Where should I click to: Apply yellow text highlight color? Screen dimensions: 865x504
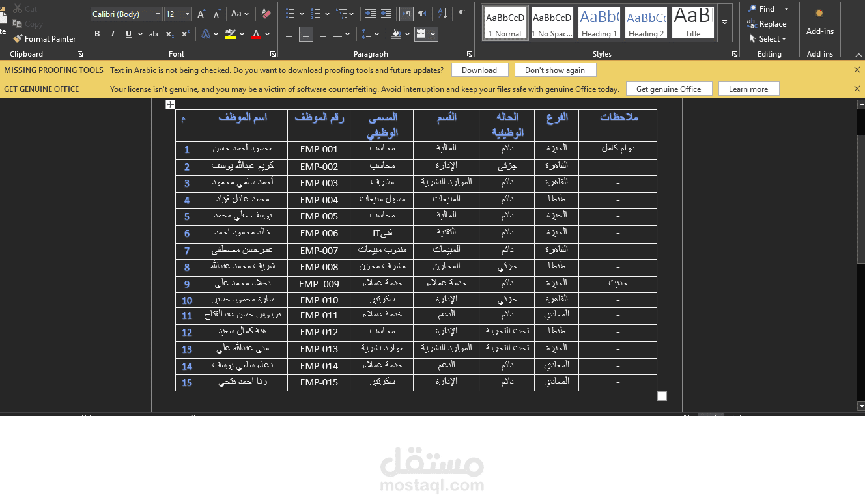click(x=230, y=34)
